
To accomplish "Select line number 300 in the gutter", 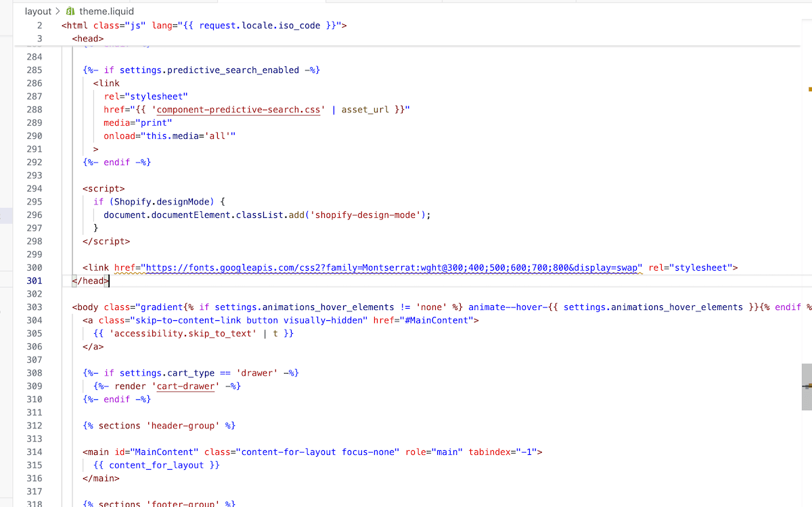I will 35,267.
